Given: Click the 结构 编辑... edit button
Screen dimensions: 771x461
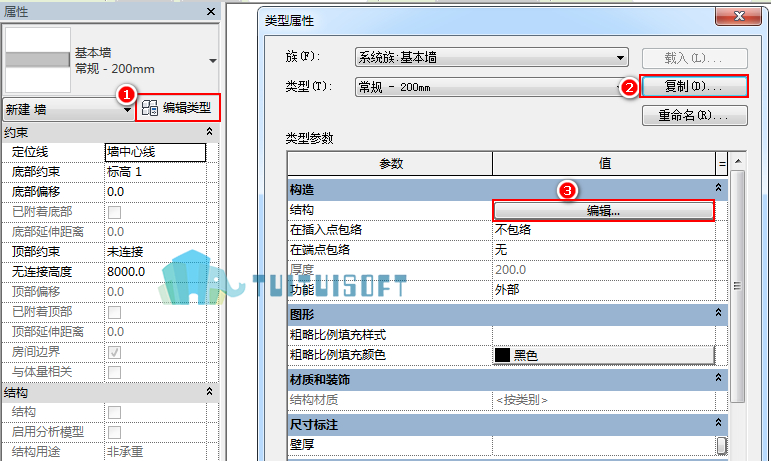Looking at the screenshot, I should [603, 211].
